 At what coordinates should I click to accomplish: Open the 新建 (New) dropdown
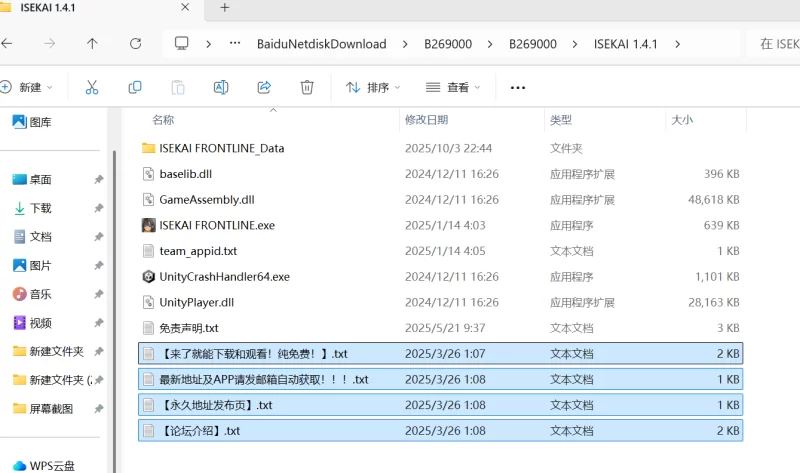27,87
